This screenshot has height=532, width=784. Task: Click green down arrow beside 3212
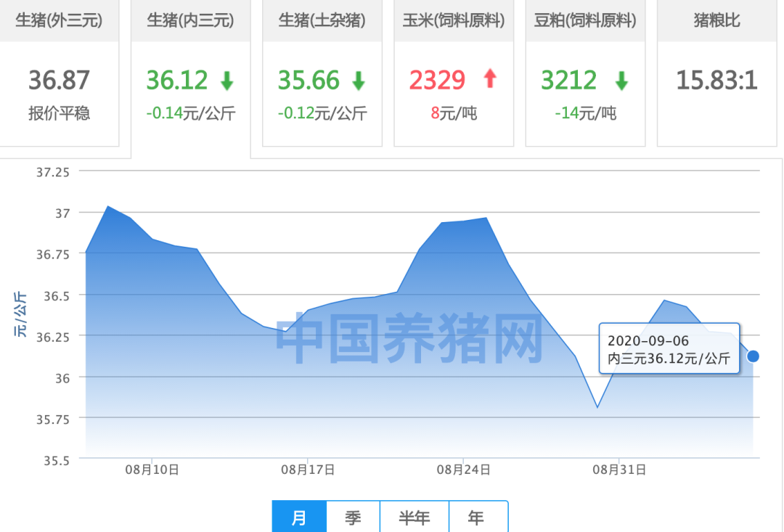click(x=621, y=81)
